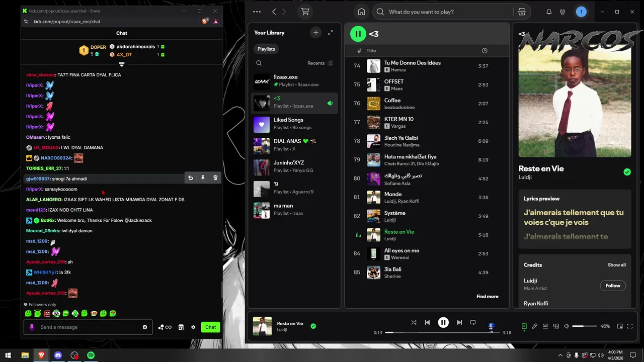Image resolution: width=644 pixels, height=362 pixels.
Task: Enter Spotify full screen mode
Action: (630, 326)
